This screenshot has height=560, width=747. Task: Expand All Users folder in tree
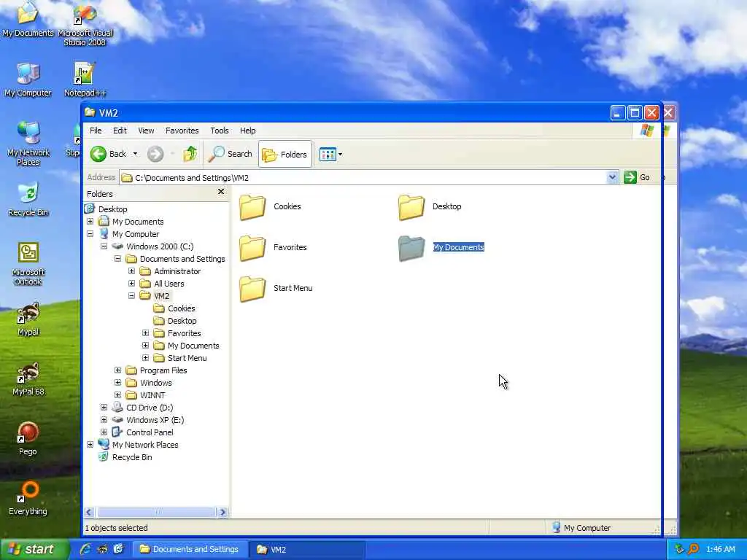coord(131,284)
